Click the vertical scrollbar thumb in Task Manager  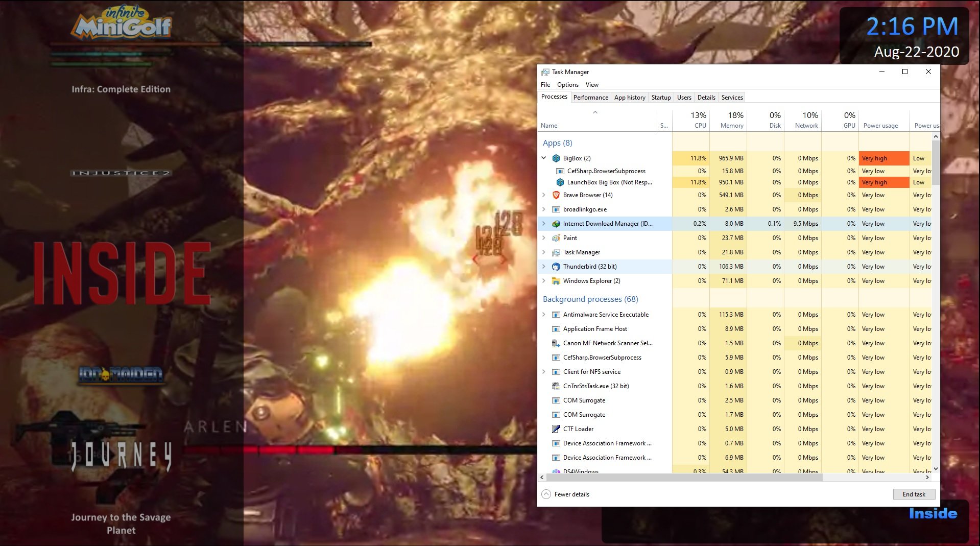[936, 162]
